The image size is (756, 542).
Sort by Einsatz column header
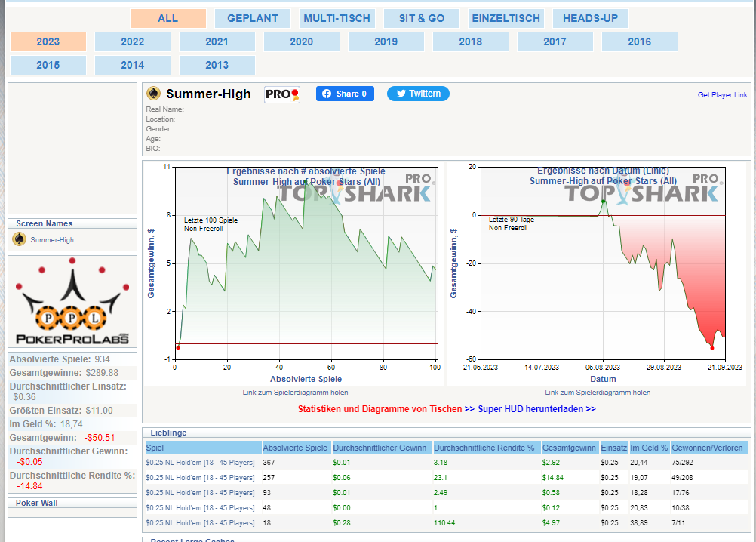click(x=614, y=448)
